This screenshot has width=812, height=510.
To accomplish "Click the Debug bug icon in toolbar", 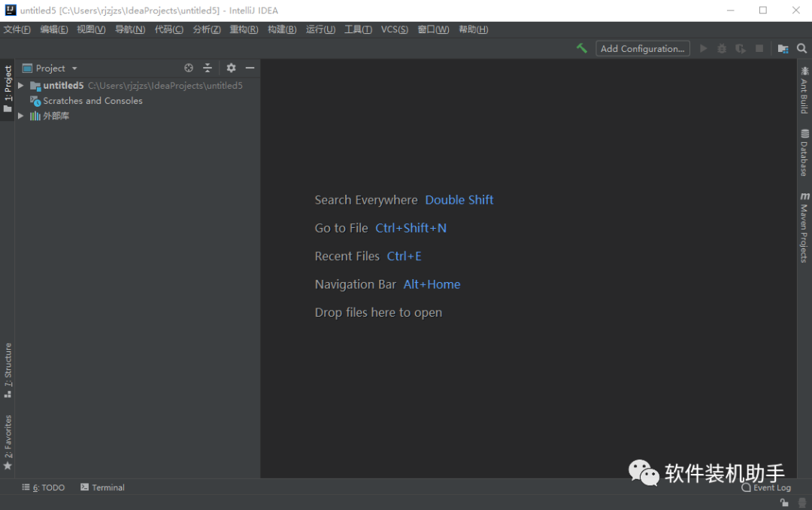I will (x=721, y=48).
